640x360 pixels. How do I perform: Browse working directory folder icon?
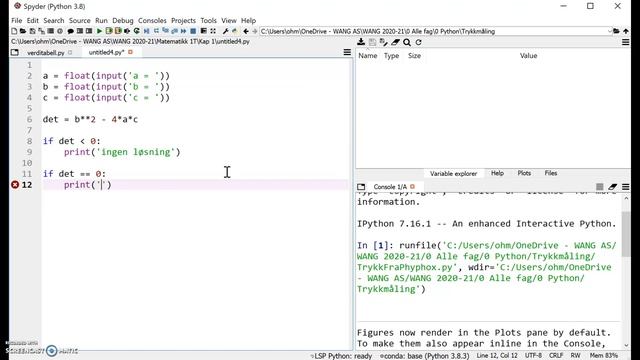tap(616, 31)
